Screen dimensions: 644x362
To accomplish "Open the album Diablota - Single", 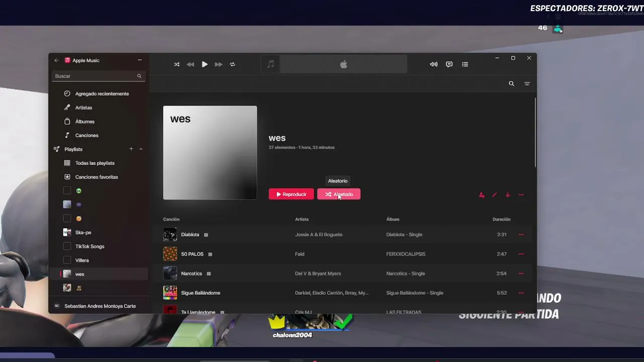I will pos(404,235).
